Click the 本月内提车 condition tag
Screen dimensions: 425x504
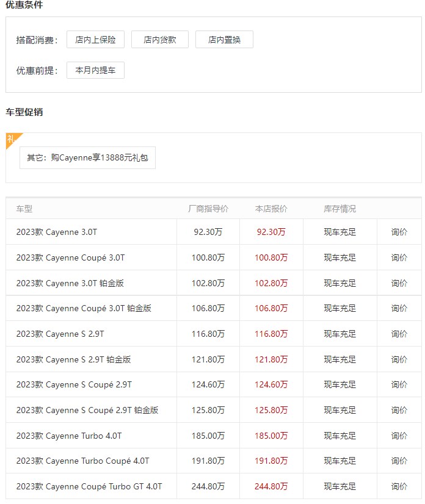95,70
